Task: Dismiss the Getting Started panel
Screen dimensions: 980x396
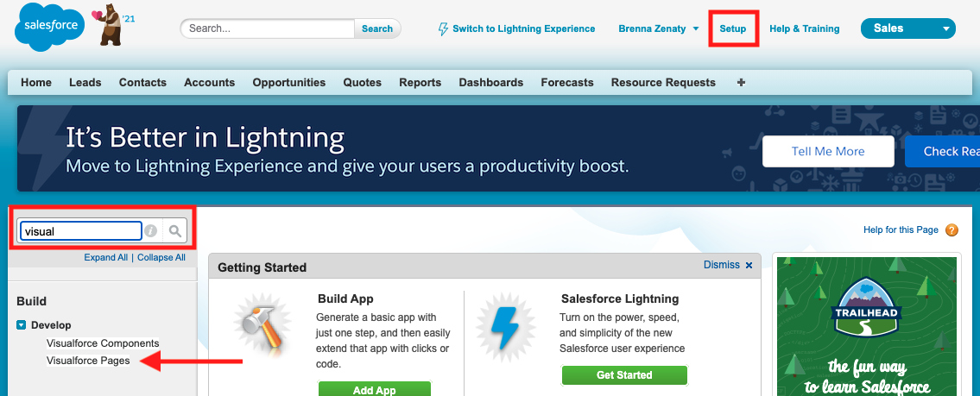Action: point(721,265)
